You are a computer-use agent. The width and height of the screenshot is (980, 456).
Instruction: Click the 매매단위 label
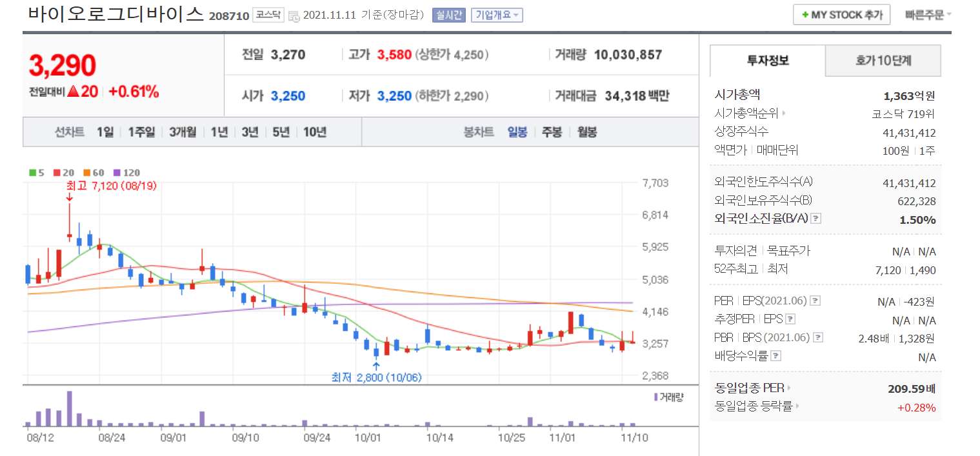tap(777, 150)
